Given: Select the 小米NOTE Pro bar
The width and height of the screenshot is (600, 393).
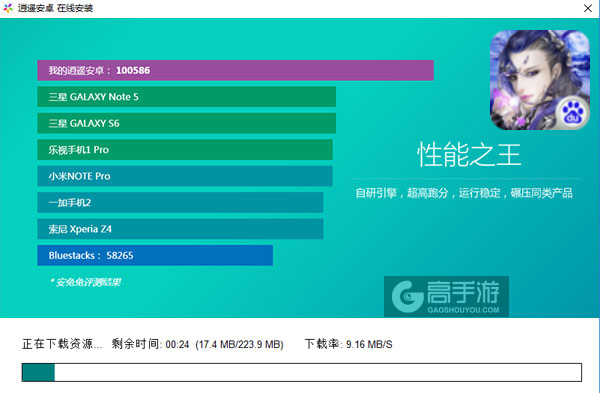Looking at the screenshot, I should click(185, 176).
